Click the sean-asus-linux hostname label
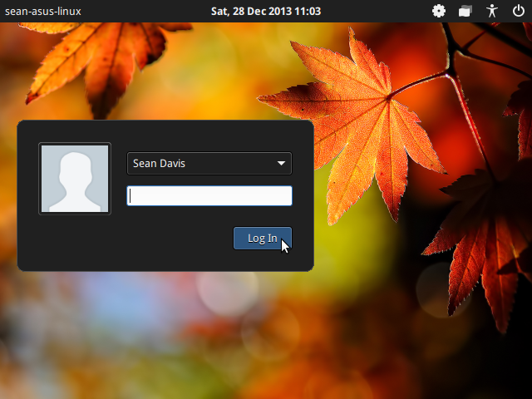Image resolution: width=532 pixels, height=399 pixels. tap(43, 12)
